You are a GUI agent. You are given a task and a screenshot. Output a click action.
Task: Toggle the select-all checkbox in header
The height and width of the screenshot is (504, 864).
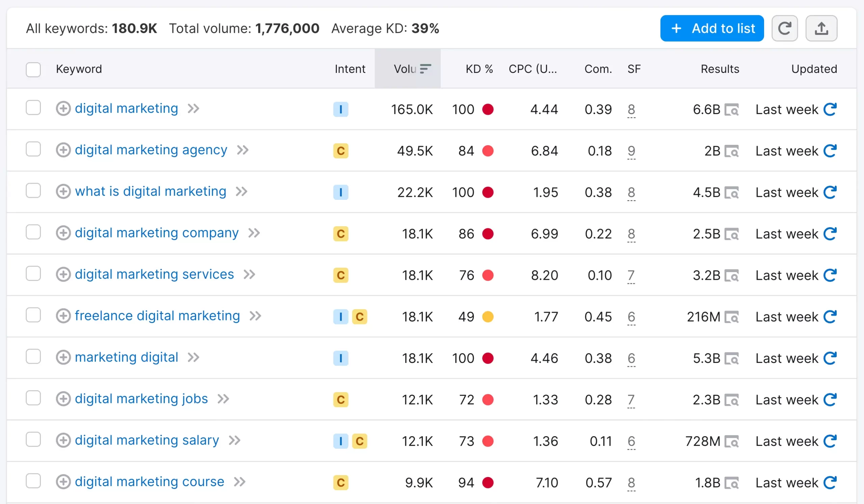pyautogui.click(x=33, y=69)
